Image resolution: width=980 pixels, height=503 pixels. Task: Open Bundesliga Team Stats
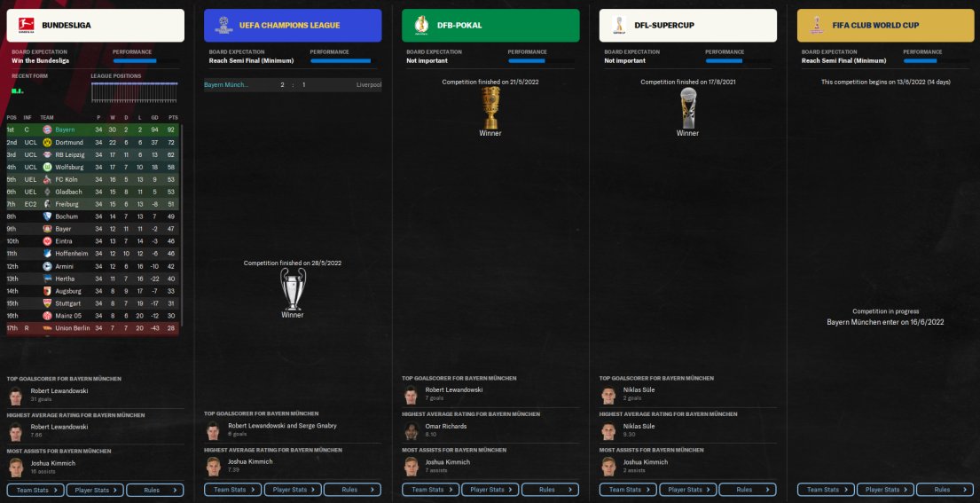[35, 490]
